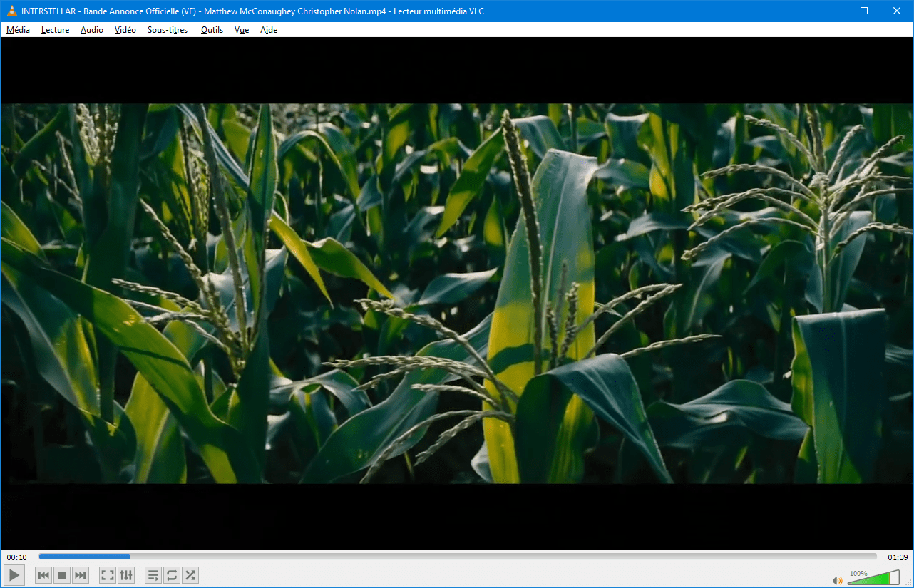914x588 pixels.
Task: Open the Vue menu
Action: point(242,30)
